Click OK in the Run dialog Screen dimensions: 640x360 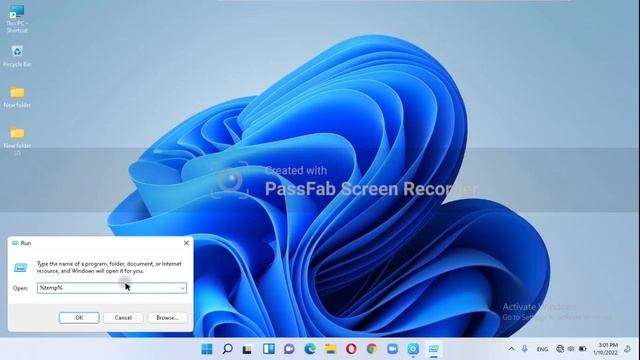tap(79, 318)
